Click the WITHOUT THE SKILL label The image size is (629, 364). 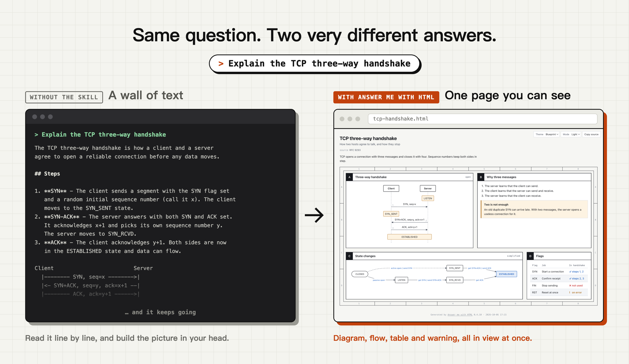[x=64, y=97]
